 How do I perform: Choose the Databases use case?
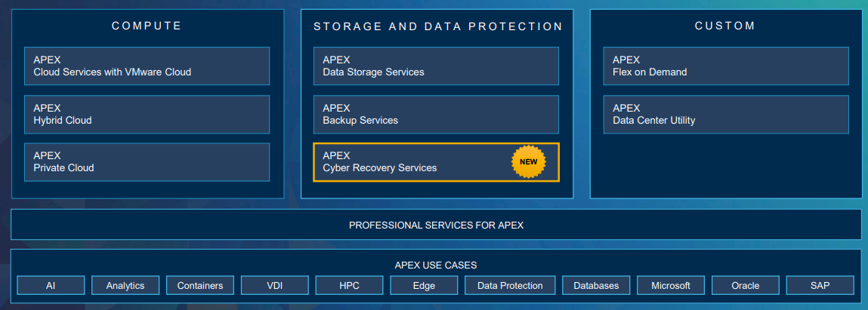point(596,286)
